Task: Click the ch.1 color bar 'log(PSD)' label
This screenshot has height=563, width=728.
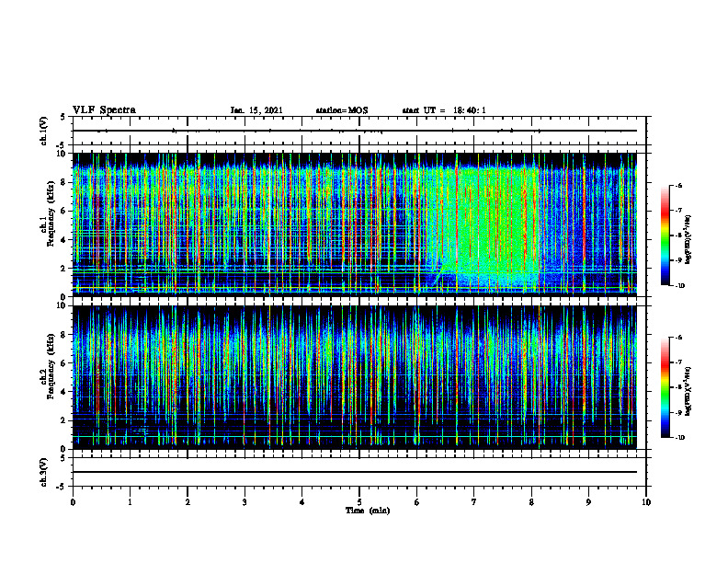Action: (x=688, y=240)
